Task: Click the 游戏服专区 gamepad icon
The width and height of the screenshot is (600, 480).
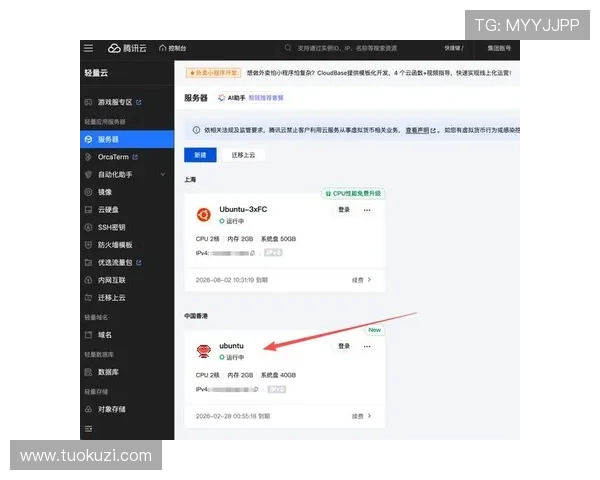Action: 88,102
